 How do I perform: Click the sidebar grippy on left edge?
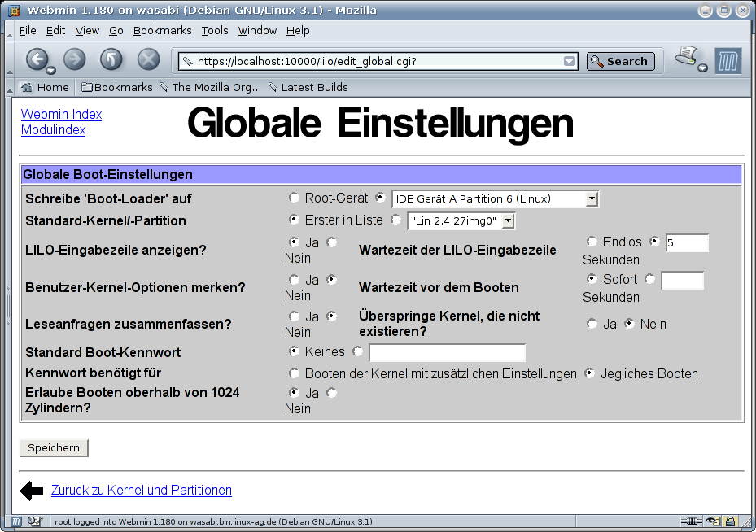[x=8, y=307]
